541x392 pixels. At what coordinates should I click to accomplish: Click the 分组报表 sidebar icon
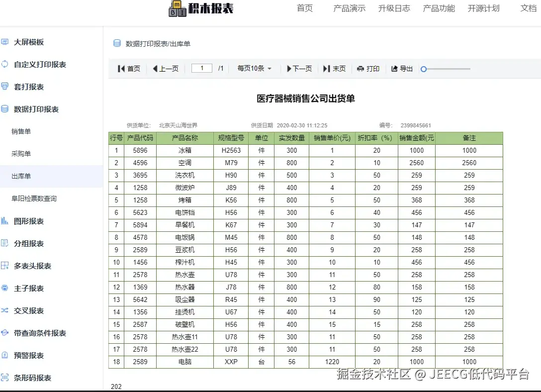point(5,243)
